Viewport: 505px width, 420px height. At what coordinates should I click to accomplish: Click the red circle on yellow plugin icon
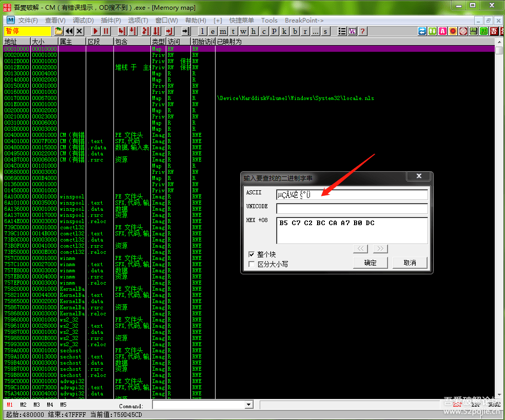453,31
